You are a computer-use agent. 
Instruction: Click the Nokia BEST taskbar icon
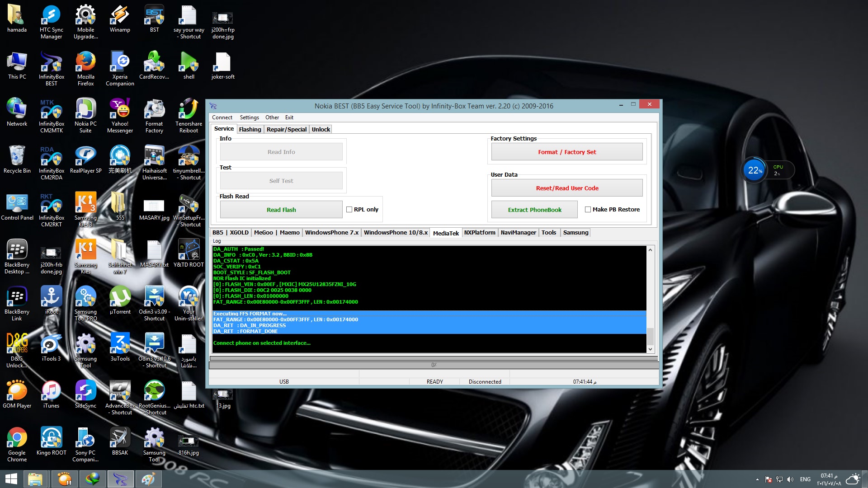pos(120,479)
